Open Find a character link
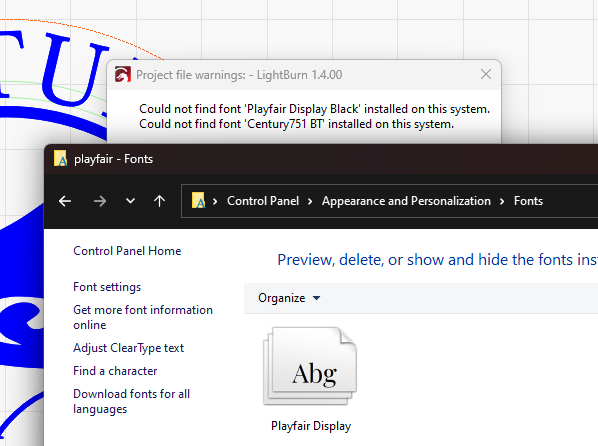The image size is (598, 446). [x=115, y=371]
